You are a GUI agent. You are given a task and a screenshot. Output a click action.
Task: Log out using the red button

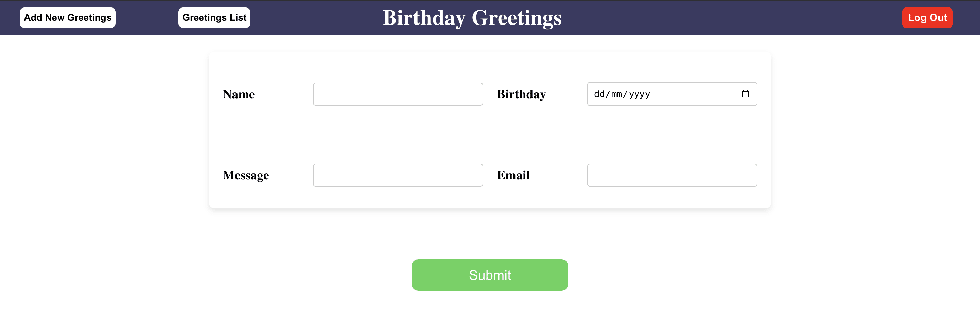(x=927, y=18)
